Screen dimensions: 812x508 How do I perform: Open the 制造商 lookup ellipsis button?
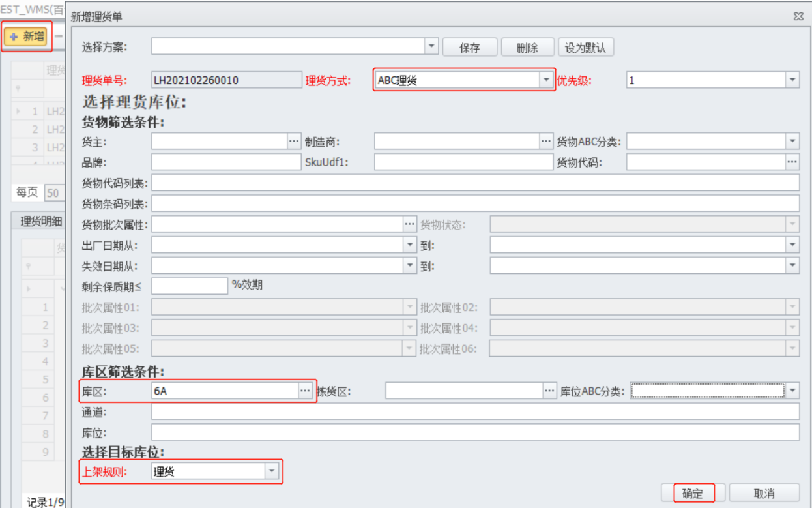tap(546, 142)
